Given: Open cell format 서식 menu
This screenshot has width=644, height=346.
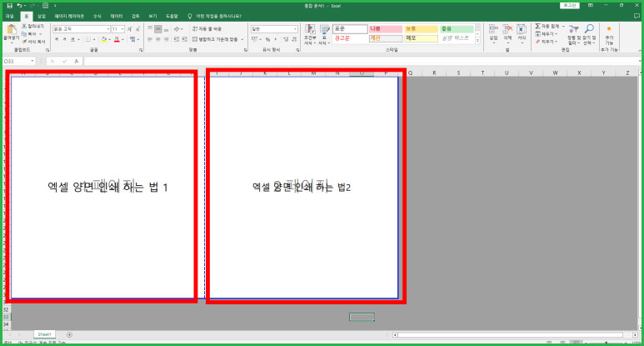Looking at the screenshot, I should pyautogui.click(x=522, y=34).
